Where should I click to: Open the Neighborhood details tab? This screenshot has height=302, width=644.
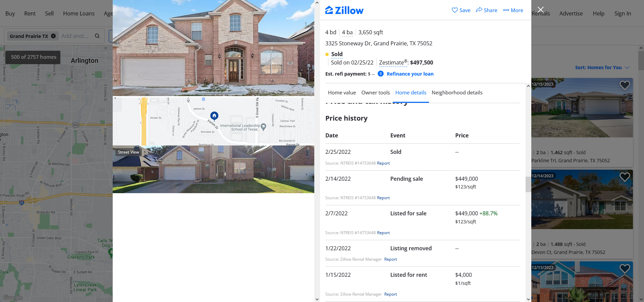(457, 93)
